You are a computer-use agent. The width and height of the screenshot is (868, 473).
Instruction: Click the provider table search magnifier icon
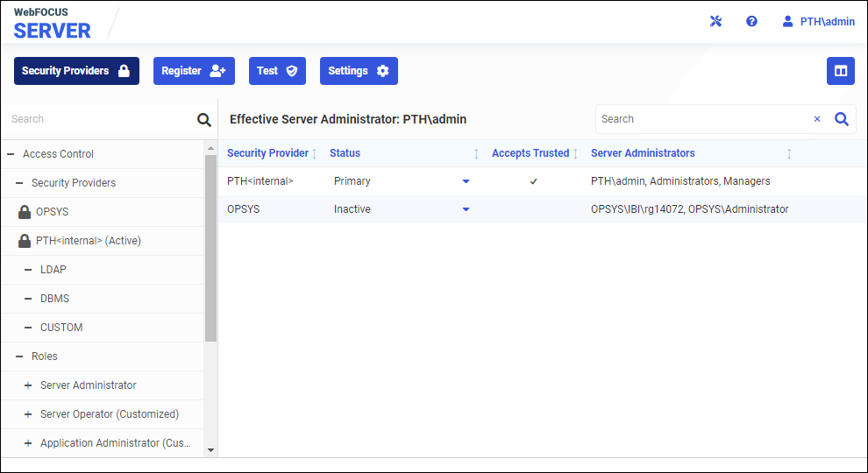[x=842, y=119]
